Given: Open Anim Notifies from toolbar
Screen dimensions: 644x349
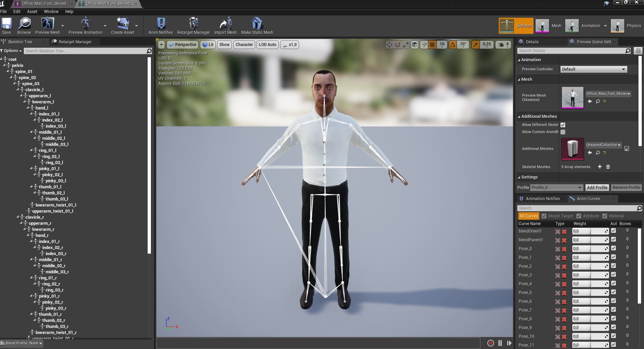Looking at the screenshot, I should (x=161, y=26).
